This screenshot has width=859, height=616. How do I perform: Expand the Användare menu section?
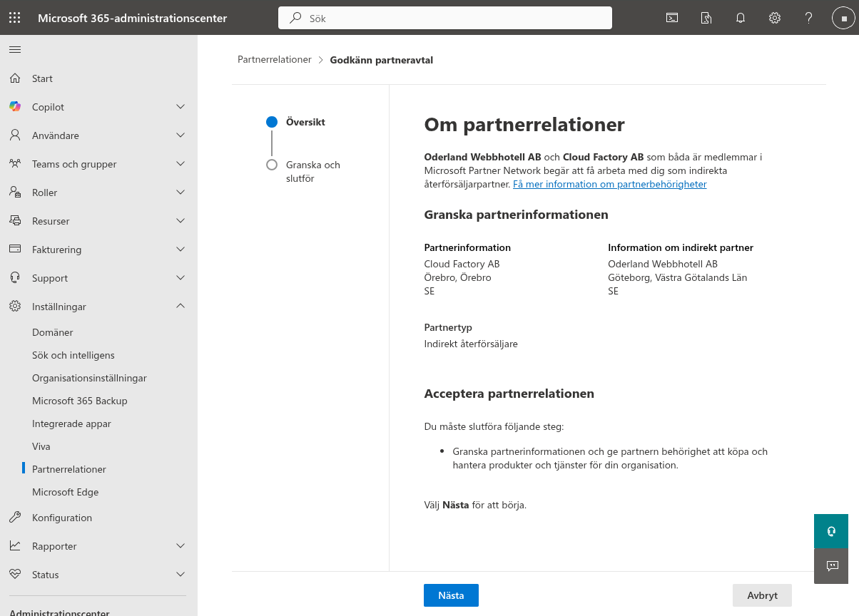181,135
